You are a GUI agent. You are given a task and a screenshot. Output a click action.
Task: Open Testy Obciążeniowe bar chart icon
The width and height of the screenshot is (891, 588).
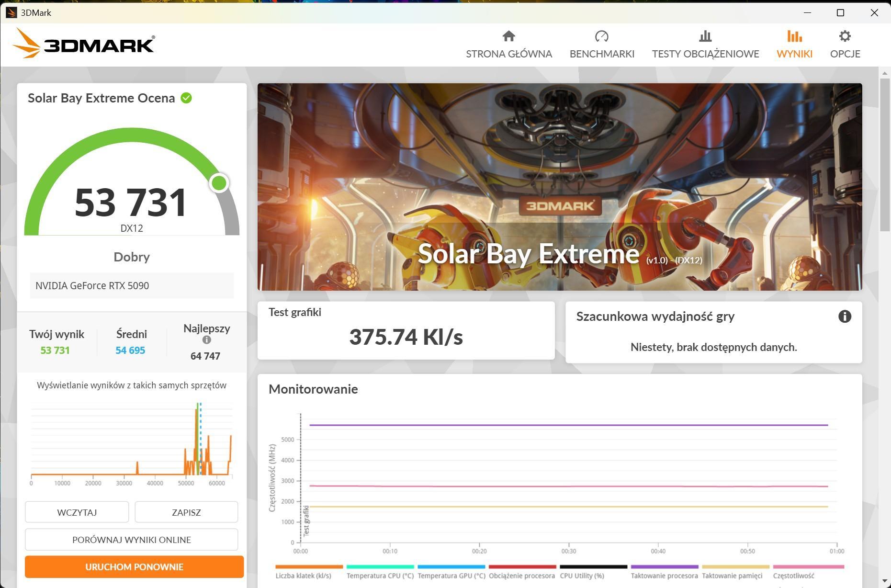(x=705, y=36)
